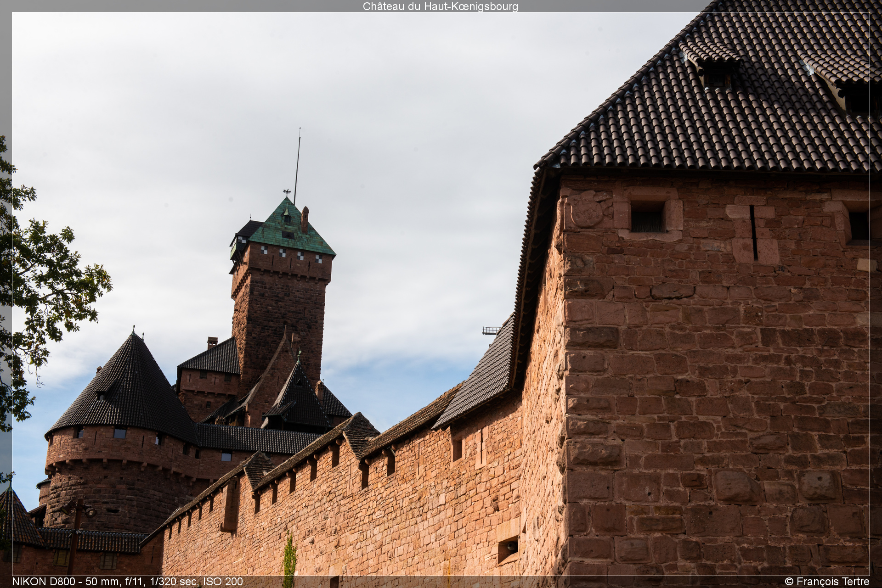This screenshot has height=588, width=882.
Task: Click the EXIF caption 'NIKON D800 - 50 mm, f/11, 1/320 sec, ISO 200'
Action: pos(128,582)
